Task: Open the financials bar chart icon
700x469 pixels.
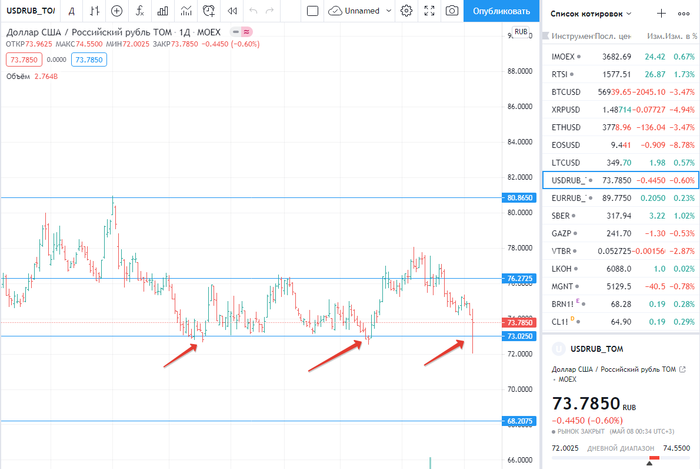Action: click(162, 11)
